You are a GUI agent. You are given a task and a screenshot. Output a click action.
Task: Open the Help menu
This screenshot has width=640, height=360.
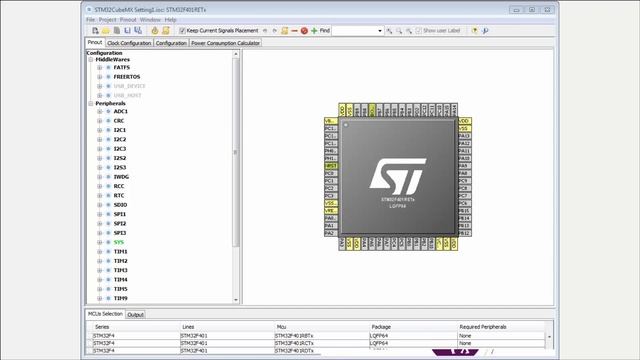point(170,20)
